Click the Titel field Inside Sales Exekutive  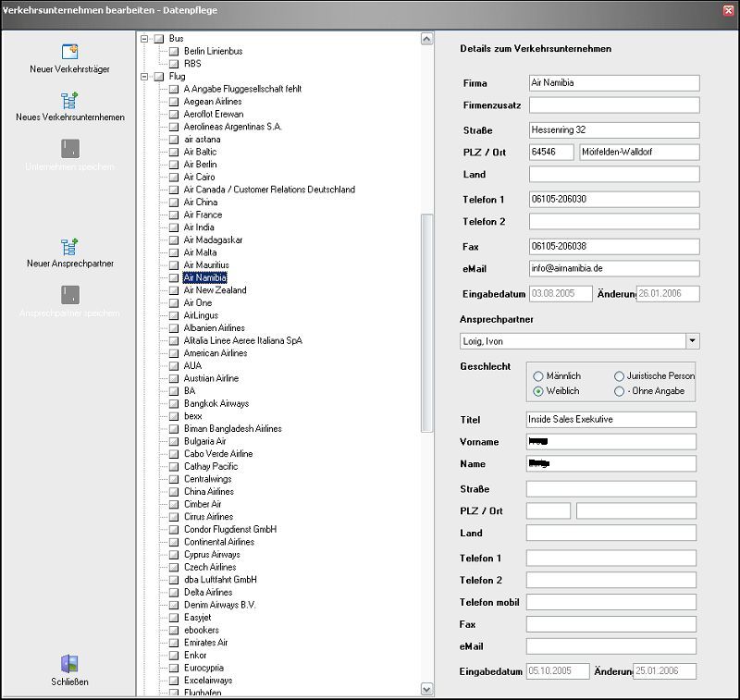[x=611, y=419]
